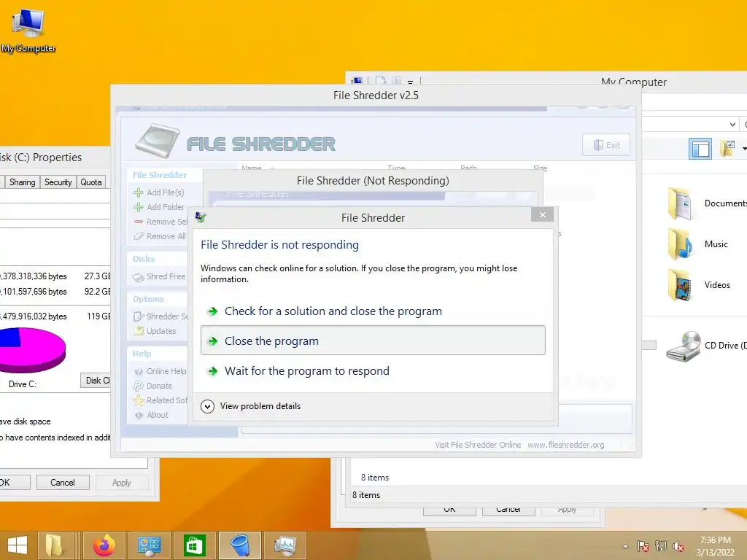Open Videos folder in My Computer window
Screen dimensions: 747x560
point(699,285)
